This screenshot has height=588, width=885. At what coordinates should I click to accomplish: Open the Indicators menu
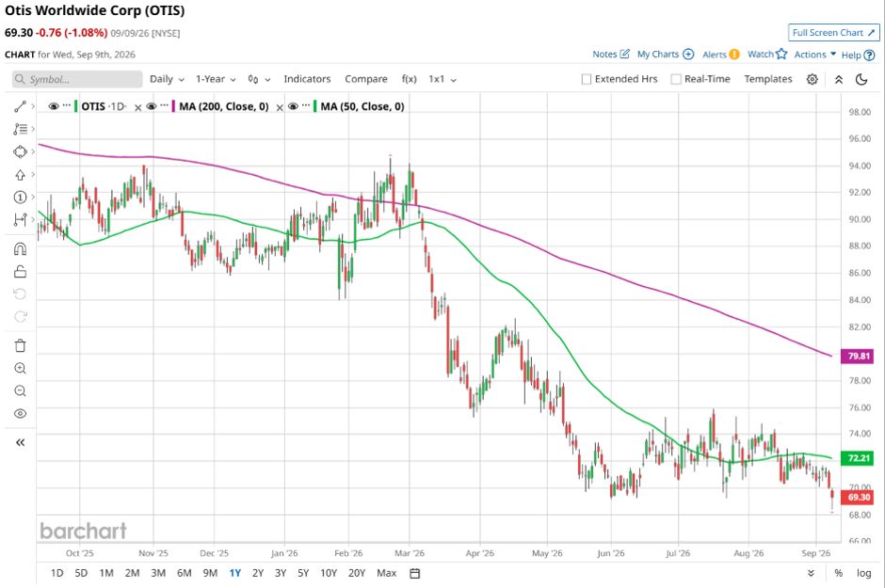pyautogui.click(x=307, y=79)
